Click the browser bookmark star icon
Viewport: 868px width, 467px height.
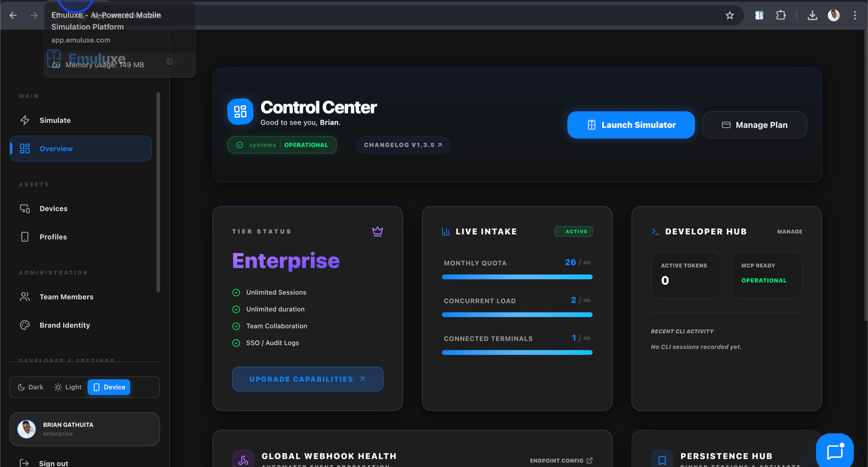point(730,15)
